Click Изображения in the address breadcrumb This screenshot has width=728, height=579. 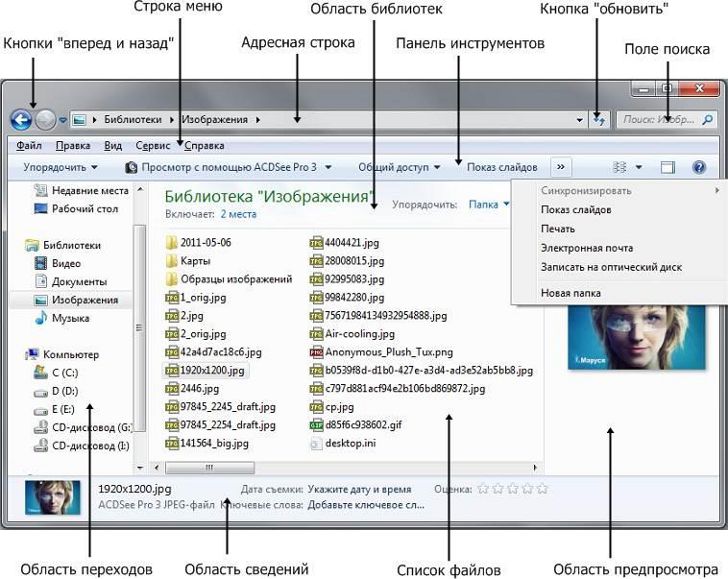tap(214, 120)
